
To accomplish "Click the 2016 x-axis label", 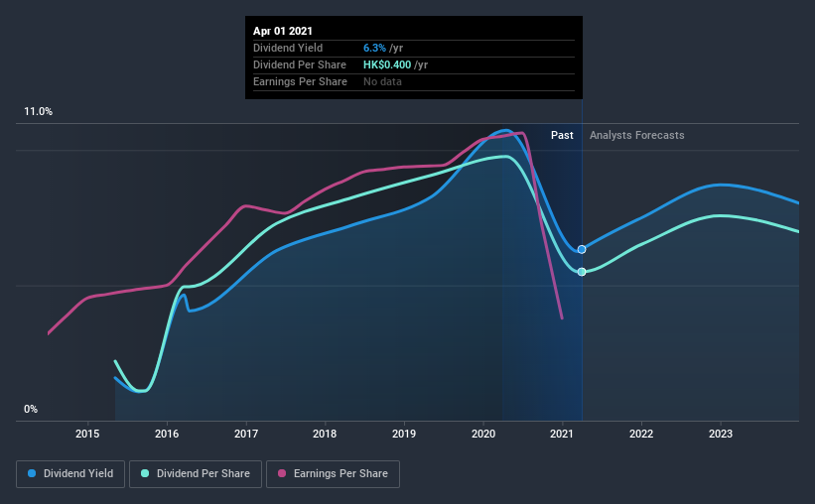I will 167,434.
